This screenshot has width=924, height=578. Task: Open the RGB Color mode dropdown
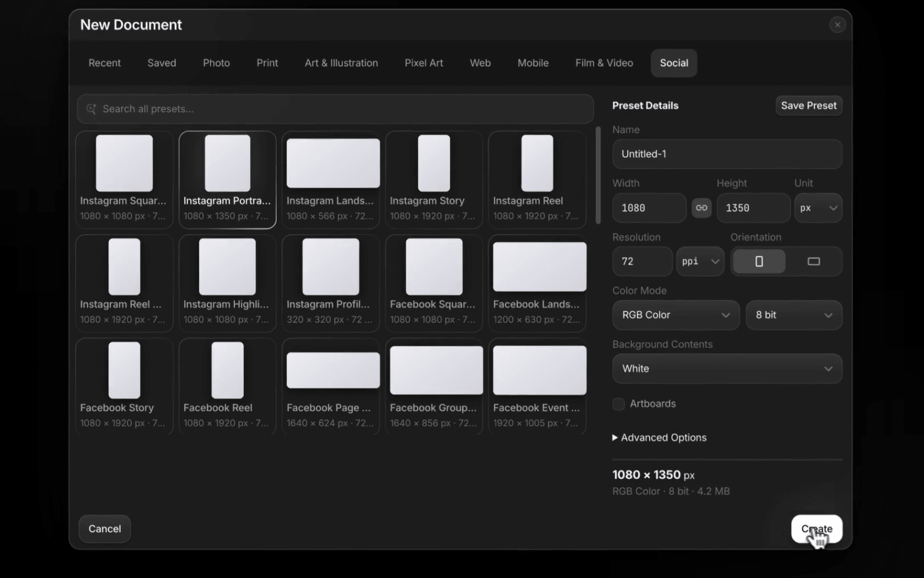point(676,315)
